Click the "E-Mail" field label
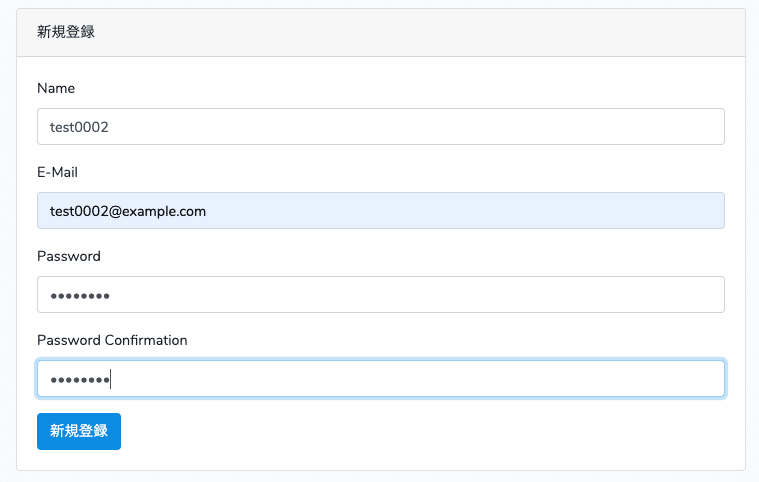The width and height of the screenshot is (759, 482). point(58,172)
